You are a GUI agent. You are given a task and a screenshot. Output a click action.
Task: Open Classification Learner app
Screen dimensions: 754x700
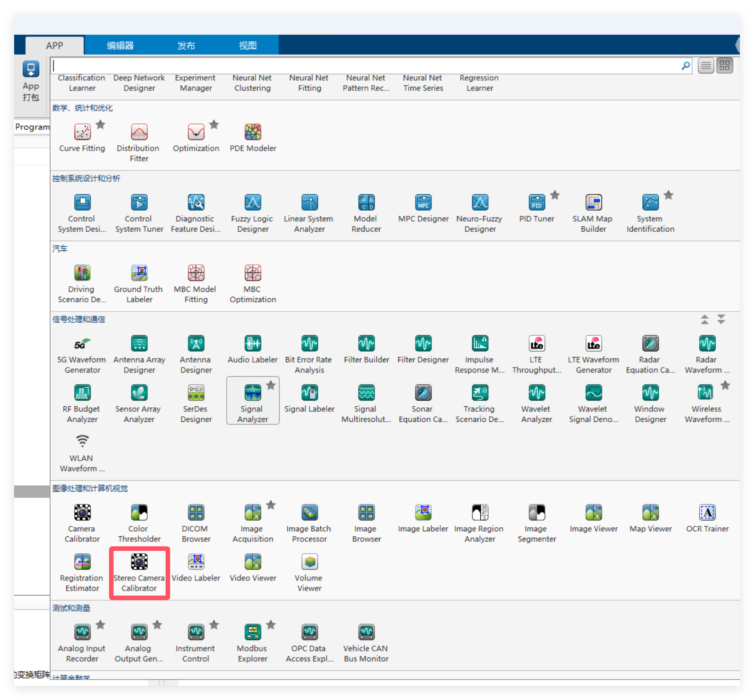tap(82, 83)
